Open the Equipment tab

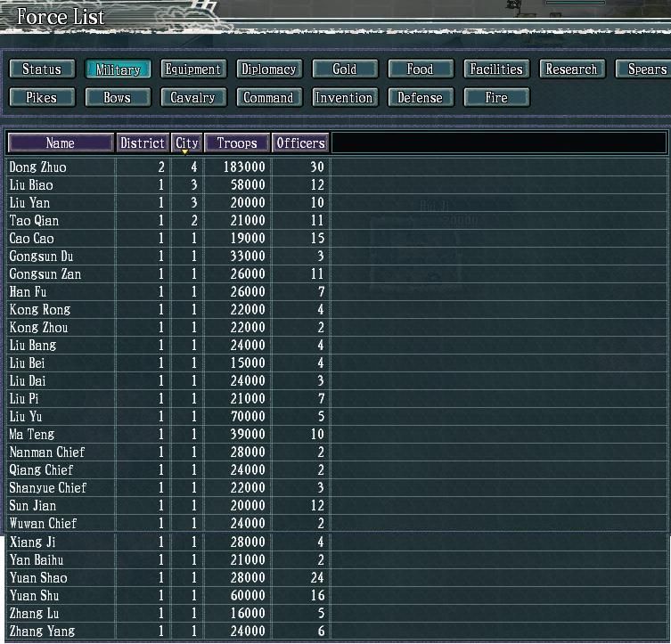[192, 69]
